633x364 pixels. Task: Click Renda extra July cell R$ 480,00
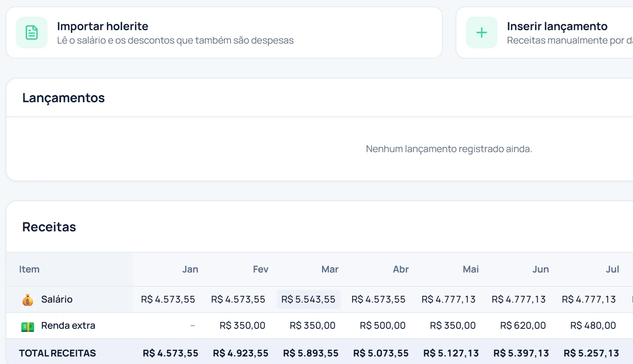[593, 326]
